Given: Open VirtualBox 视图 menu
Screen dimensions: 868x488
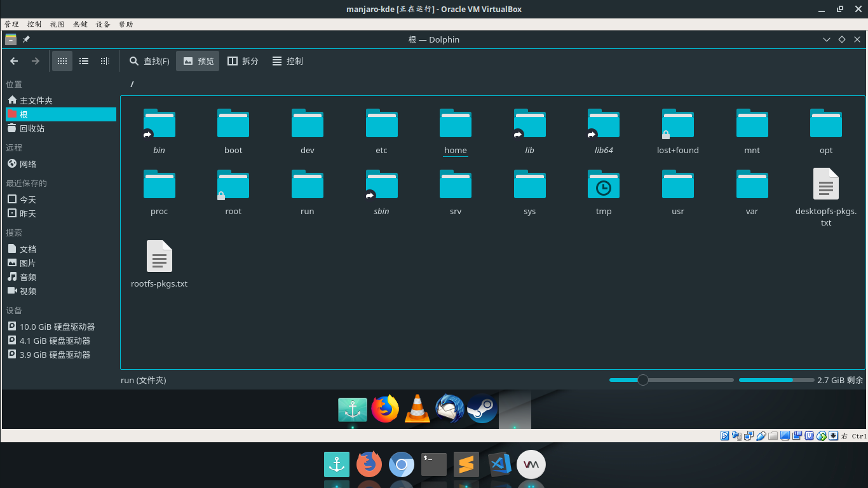Looking at the screenshot, I should [x=57, y=24].
